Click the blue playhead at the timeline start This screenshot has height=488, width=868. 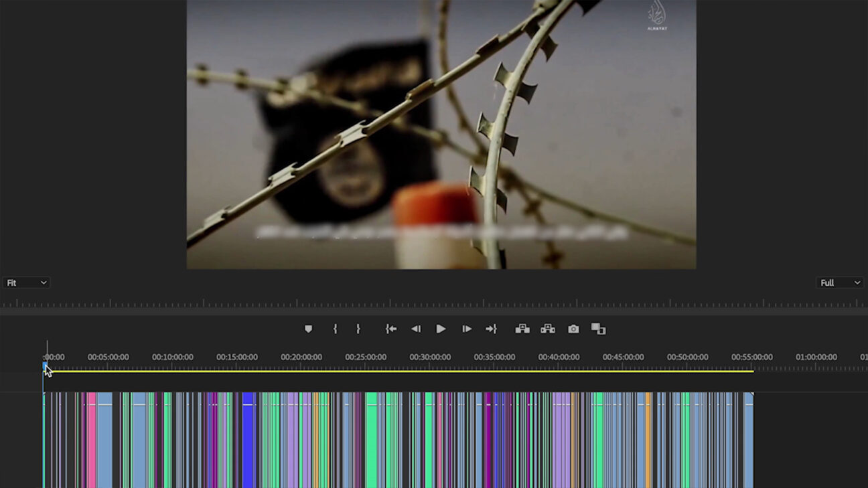pyautogui.click(x=46, y=366)
